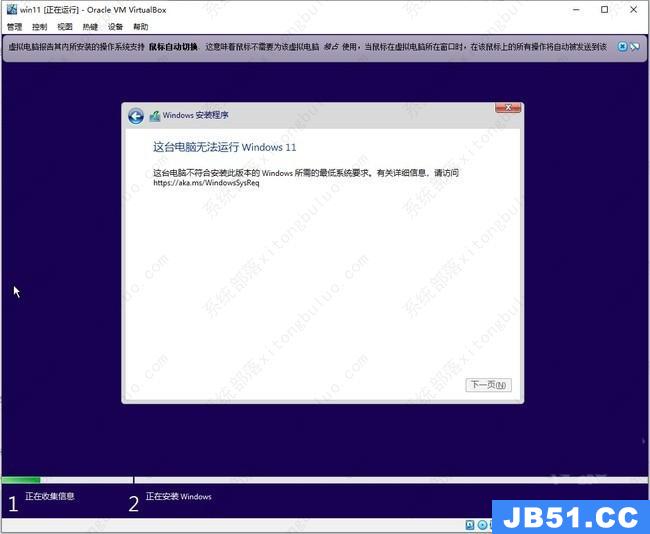The width and height of the screenshot is (650, 534).
Task: Click the Windows Setup icon in the dialog title
Action: click(x=154, y=116)
